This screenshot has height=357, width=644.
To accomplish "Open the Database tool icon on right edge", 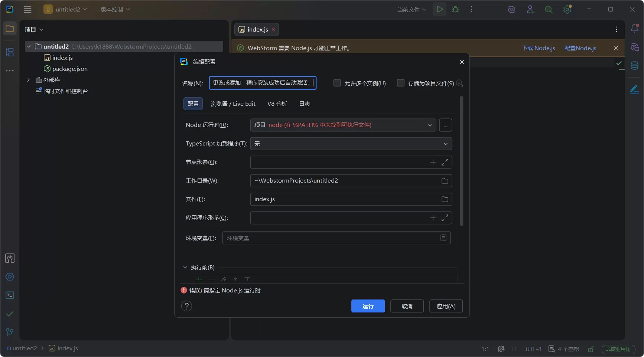I will click(635, 66).
